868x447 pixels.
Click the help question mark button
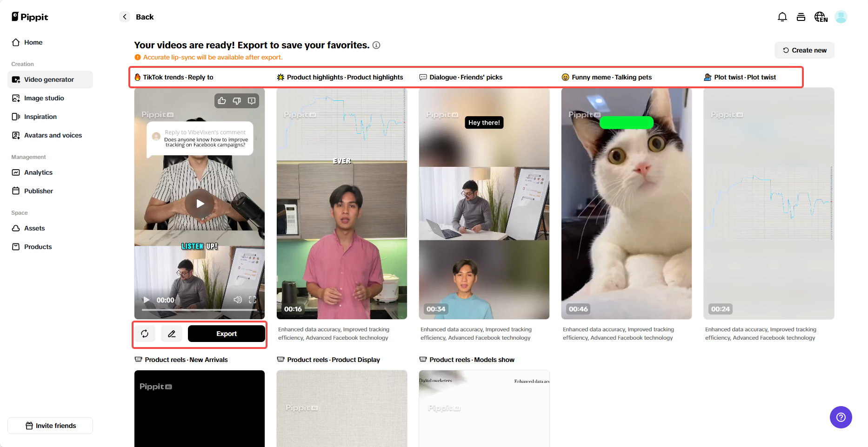(x=841, y=417)
